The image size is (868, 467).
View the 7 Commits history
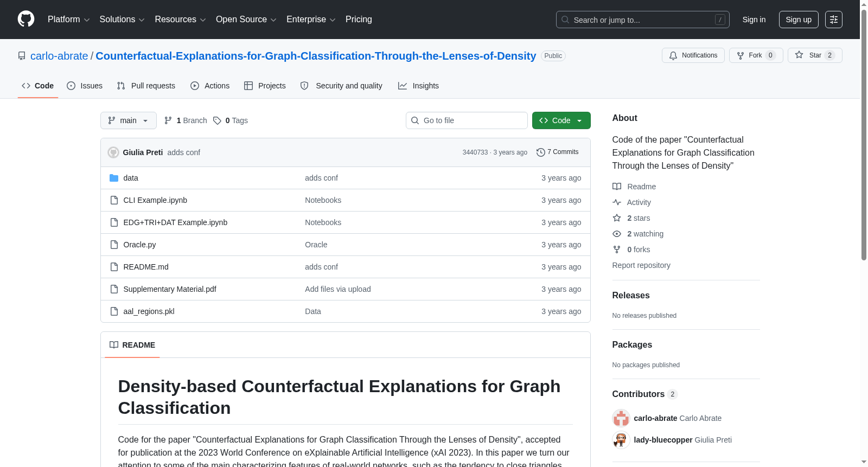click(x=558, y=152)
